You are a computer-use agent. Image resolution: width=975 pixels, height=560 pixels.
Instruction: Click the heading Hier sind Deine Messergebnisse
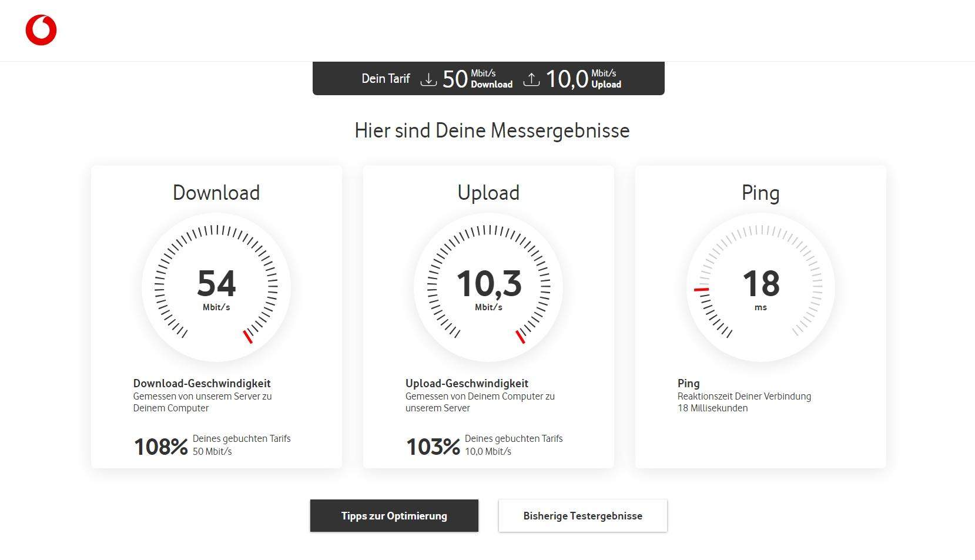click(491, 130)
